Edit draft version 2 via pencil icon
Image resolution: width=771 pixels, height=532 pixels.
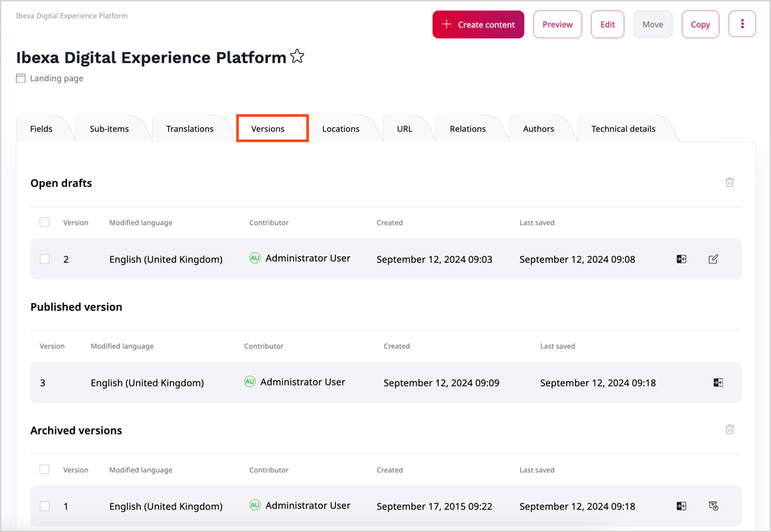click(713, 259)
